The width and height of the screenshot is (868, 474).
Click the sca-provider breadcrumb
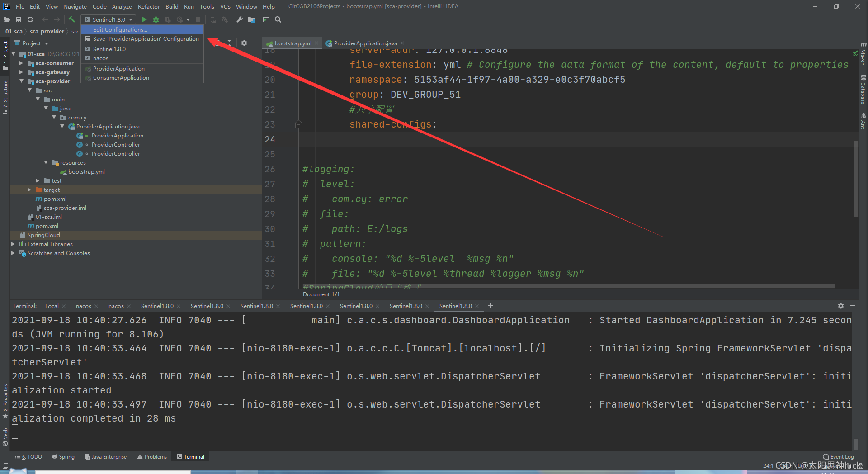click(x=47, y=32)
